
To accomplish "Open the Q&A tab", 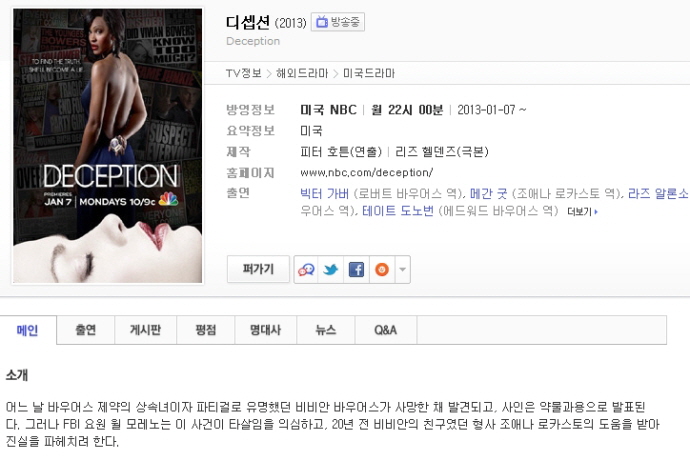I will coord(385,330).
